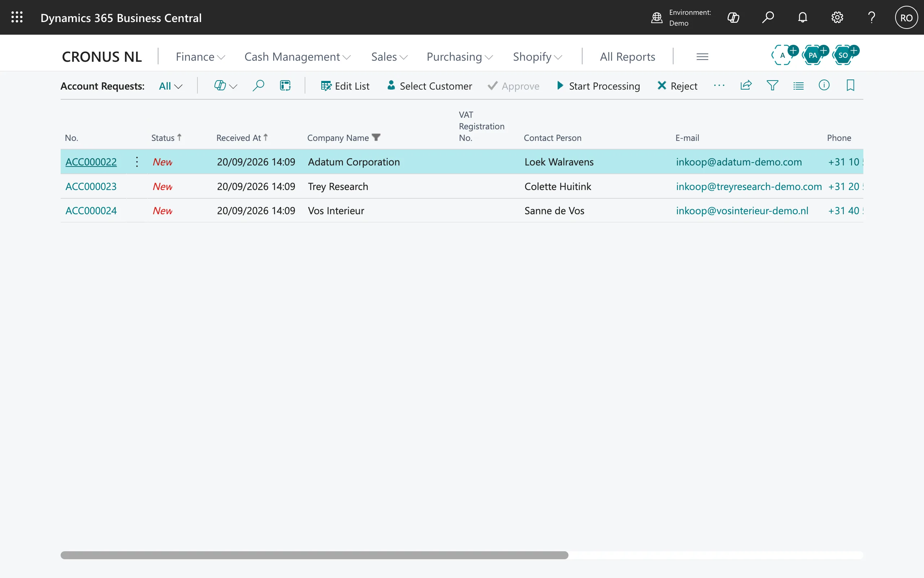
Task: Open request ACC000023
Action: [91, 186]
